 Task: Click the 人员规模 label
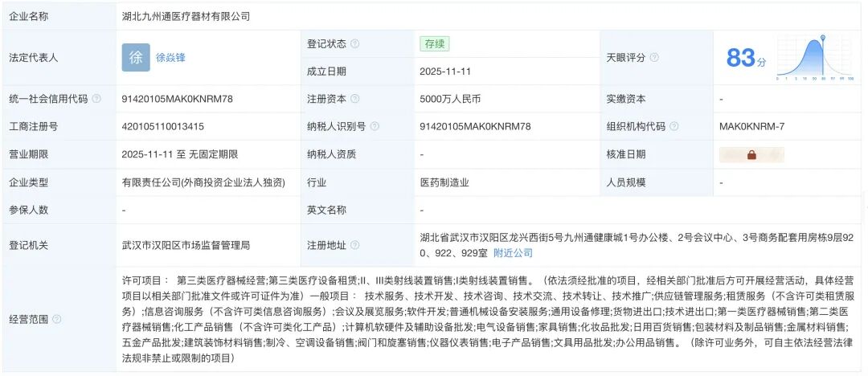[627, 182]
